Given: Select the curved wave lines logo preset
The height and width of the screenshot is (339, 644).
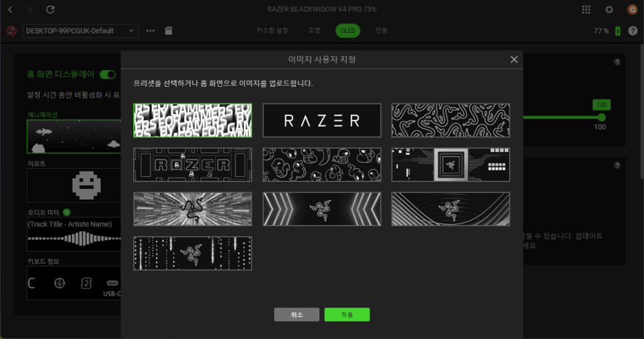Looking at the screenshot, I should 451,209.
